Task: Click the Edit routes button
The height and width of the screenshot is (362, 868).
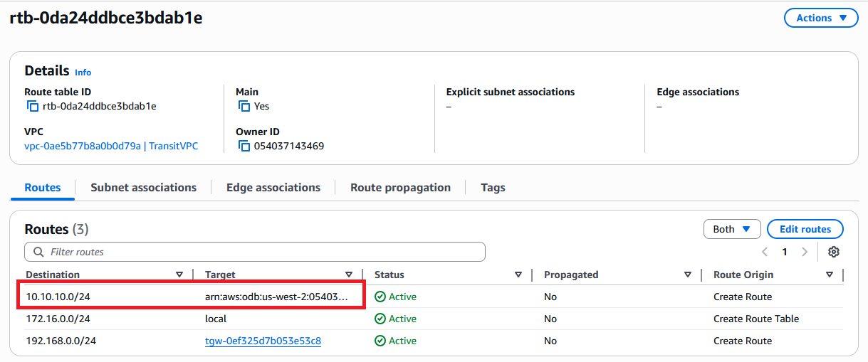Action: (x=805, y=229)
